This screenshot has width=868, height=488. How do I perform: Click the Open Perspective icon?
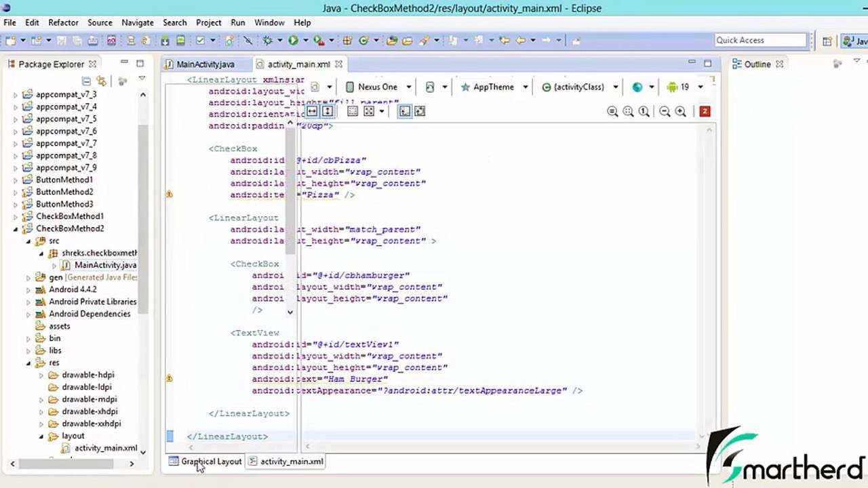(827, 41)
